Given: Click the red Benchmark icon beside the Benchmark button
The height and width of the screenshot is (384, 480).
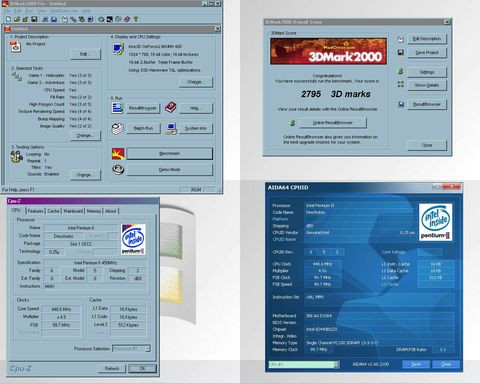Looking at the screenshot, I should [118, 154].
